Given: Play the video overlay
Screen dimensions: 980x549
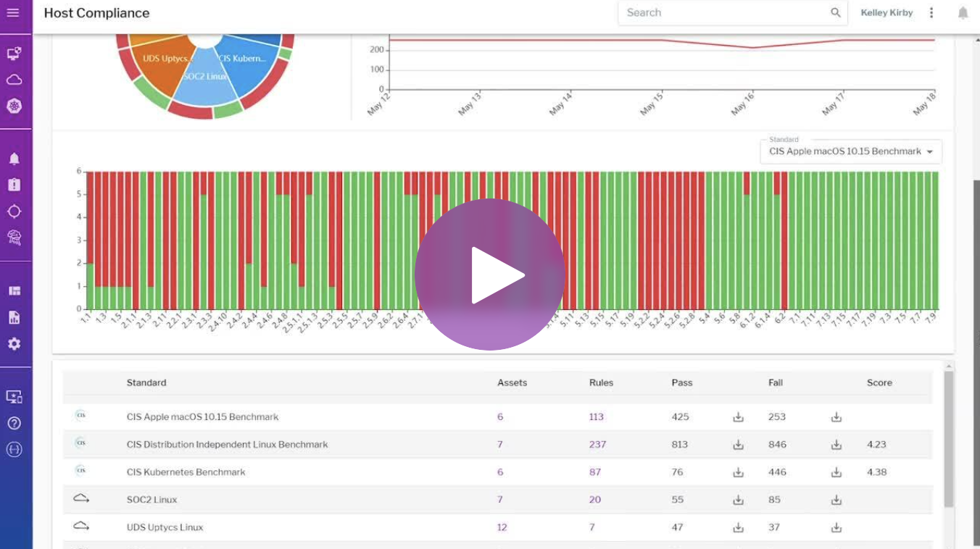Looking at the screenshot, I should (490, 274).
